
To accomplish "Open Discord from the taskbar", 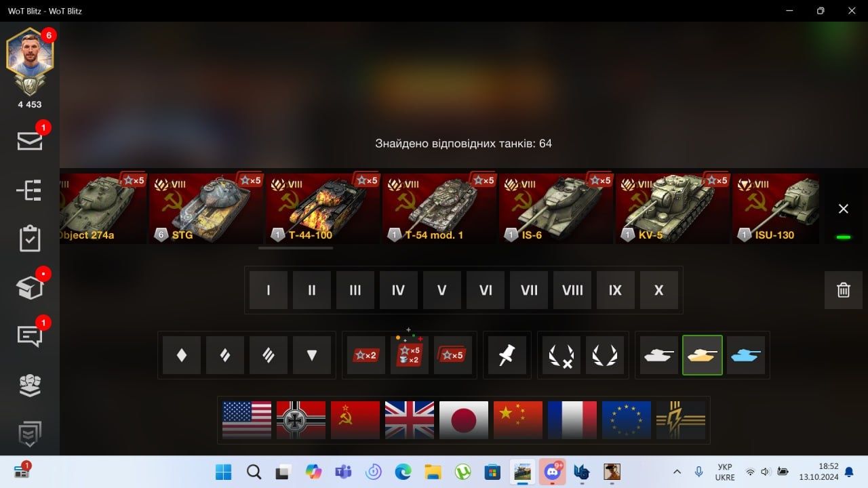I will [553, 472].
